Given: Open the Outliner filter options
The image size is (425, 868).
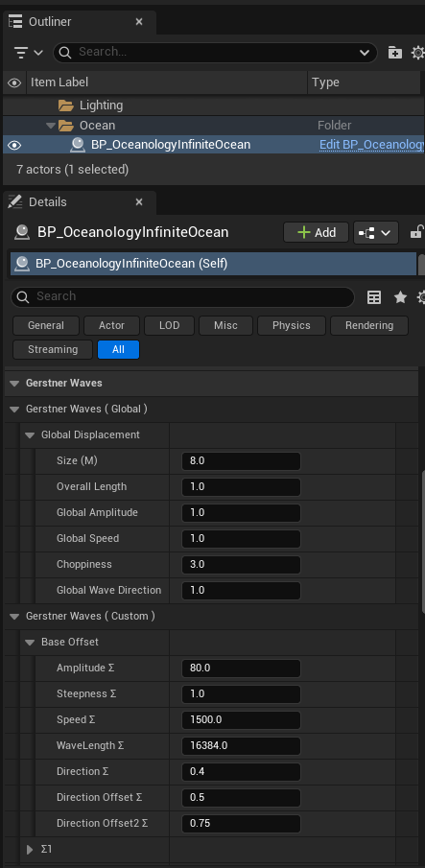Looking at the screenshot, I should 28,53.
